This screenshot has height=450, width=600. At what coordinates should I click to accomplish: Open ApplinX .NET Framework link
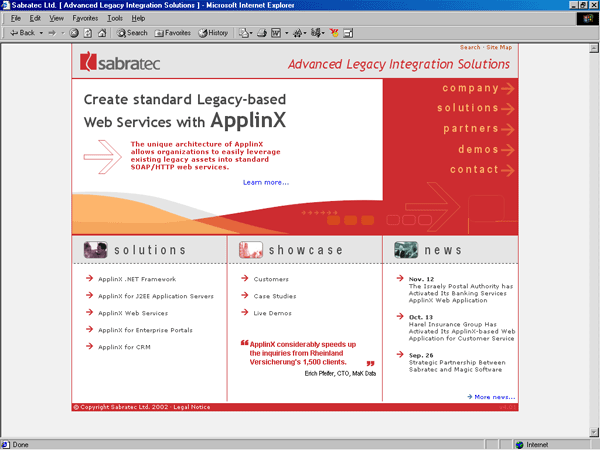[x=137, y=279]
